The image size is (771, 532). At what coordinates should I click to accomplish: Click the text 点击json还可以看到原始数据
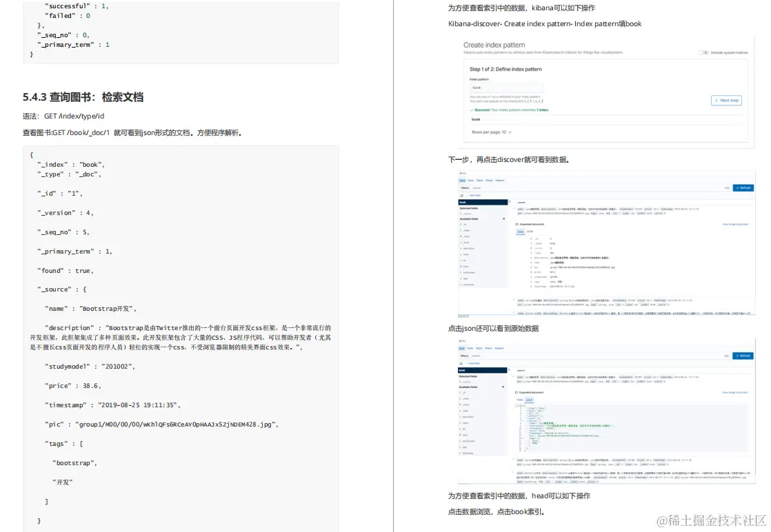pos(493,328)
